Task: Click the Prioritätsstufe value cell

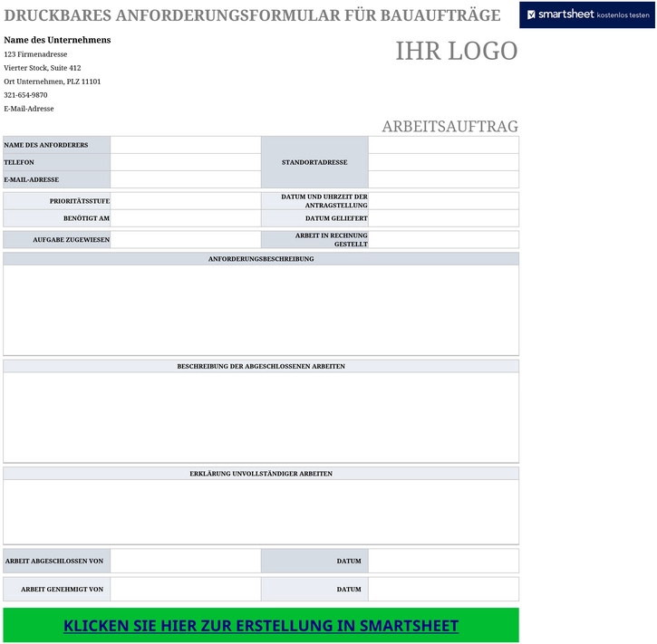Action: click(x=186, y=201)
